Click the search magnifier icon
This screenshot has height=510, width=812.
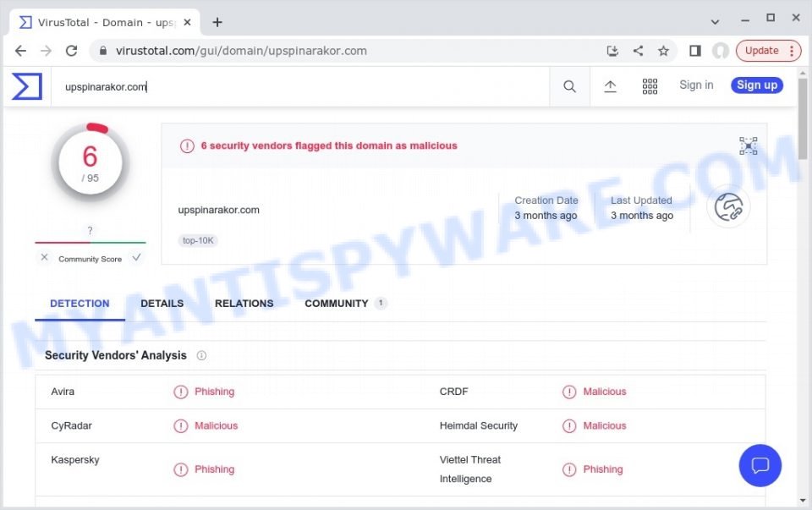[x=569, y=86]
